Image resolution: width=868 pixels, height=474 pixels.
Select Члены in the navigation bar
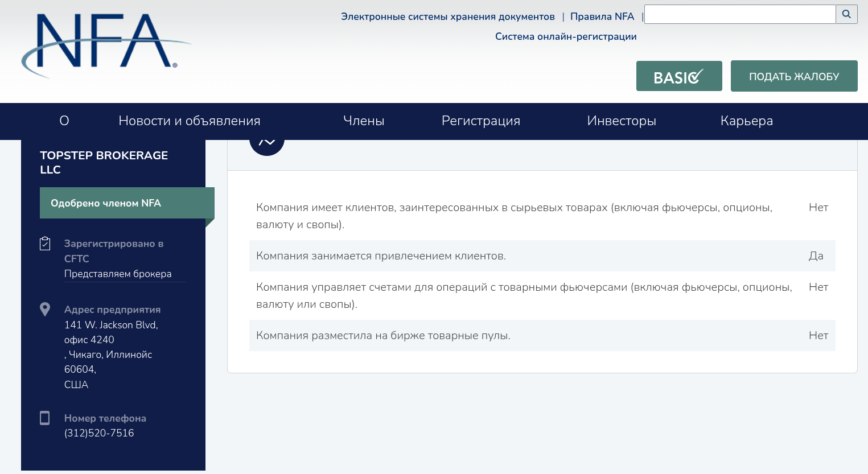point(364,121)
